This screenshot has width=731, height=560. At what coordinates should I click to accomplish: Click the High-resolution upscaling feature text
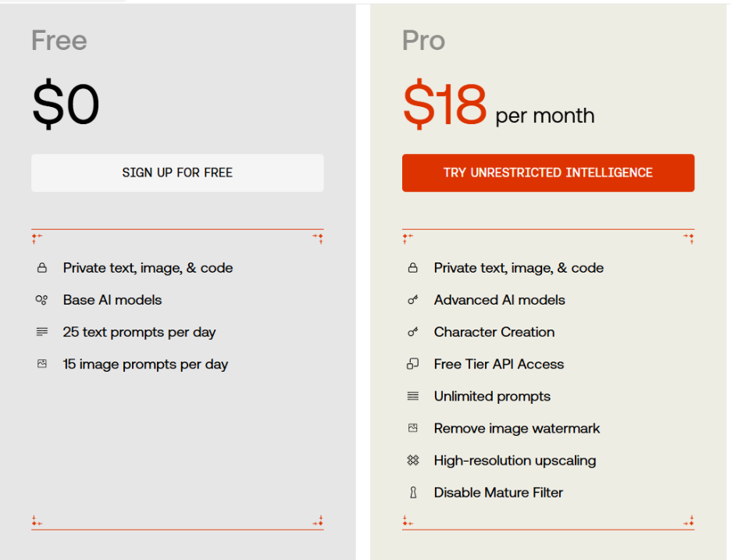tap(515, 461)
